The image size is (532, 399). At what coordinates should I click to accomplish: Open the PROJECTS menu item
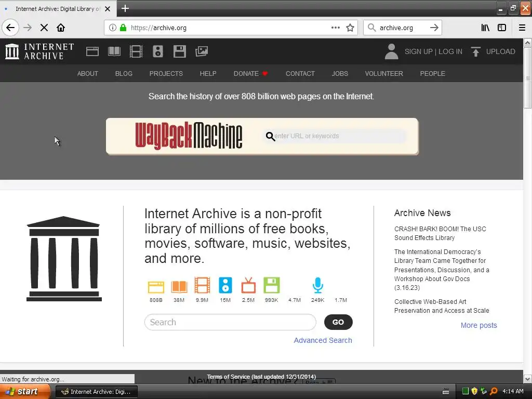[166, 74]
